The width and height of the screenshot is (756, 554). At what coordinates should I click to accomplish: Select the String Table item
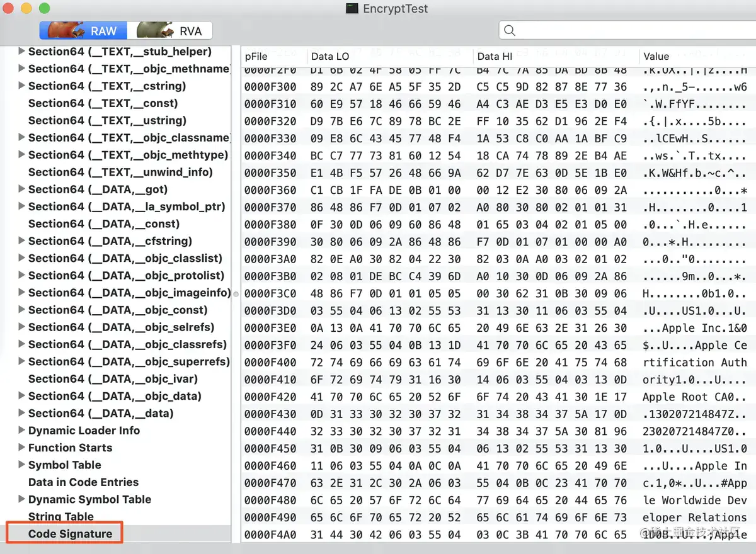pos(61,517)
